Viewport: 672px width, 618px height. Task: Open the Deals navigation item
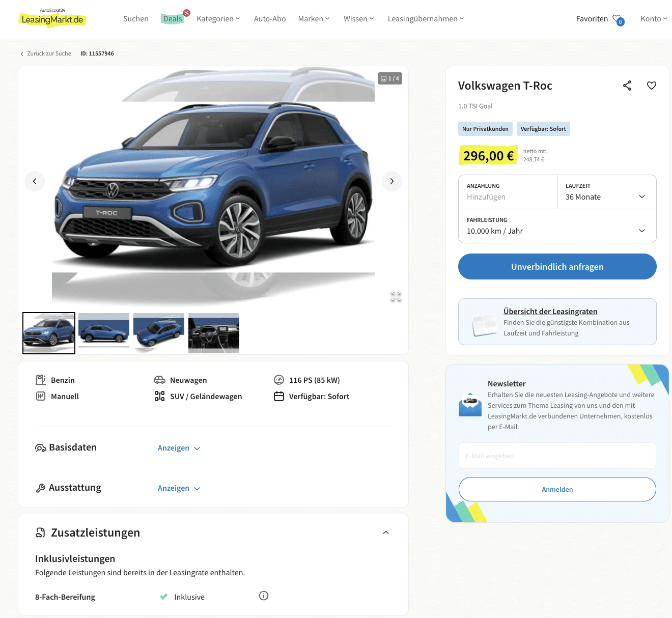click(173, 19)
